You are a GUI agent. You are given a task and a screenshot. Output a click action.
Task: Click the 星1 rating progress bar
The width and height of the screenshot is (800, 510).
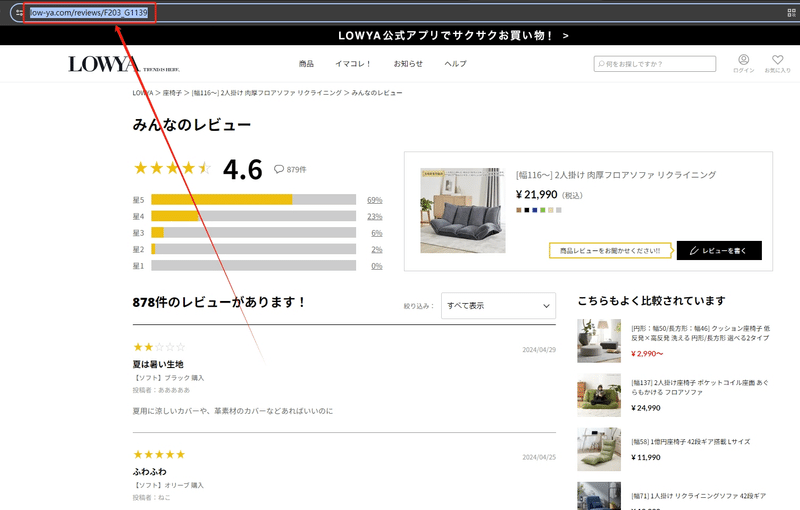pos(254,266)
